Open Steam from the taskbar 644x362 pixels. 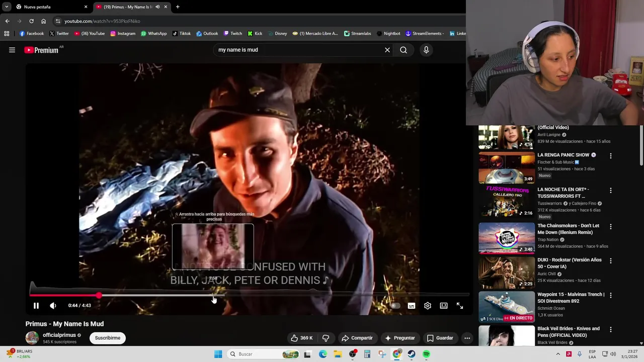coord(412,354)
